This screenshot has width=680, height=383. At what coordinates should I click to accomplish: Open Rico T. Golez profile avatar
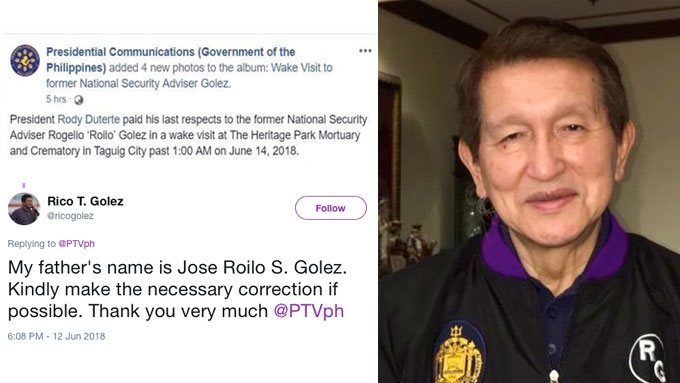point(24,209)
